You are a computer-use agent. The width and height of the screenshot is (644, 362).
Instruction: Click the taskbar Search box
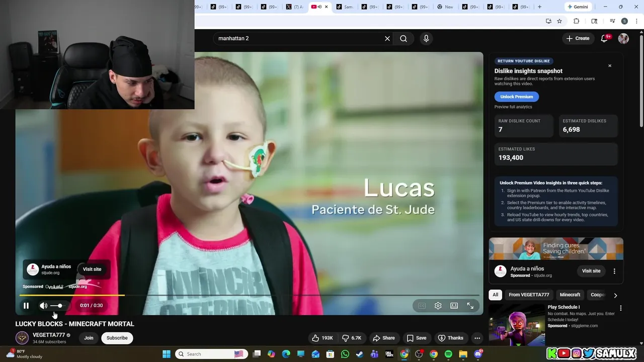pos(211,354)
